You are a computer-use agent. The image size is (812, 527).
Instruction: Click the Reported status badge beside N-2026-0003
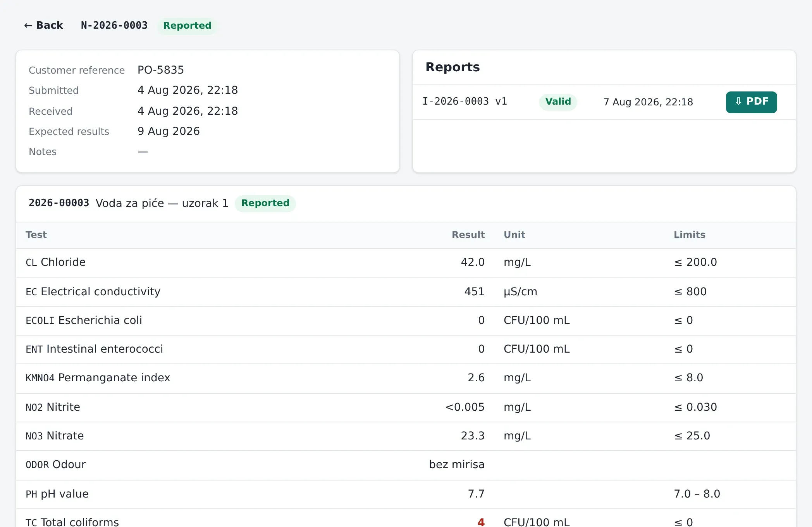click(187, 26)
